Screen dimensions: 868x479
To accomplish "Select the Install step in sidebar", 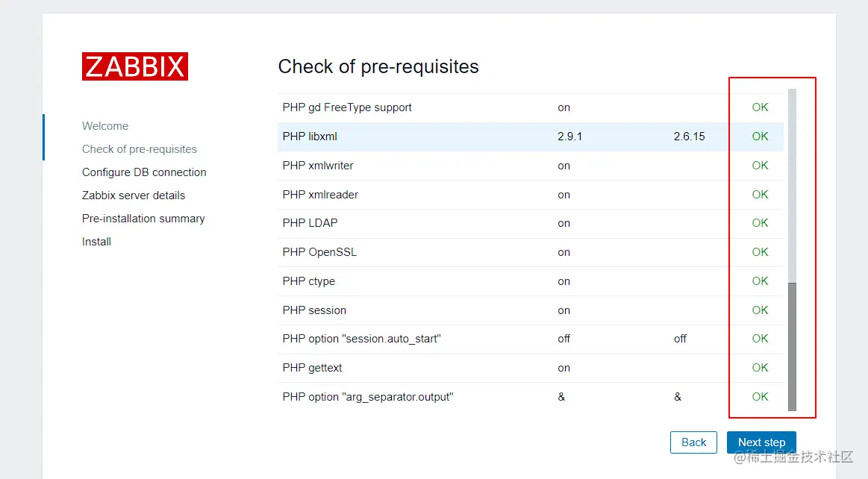I will point(96,242).
